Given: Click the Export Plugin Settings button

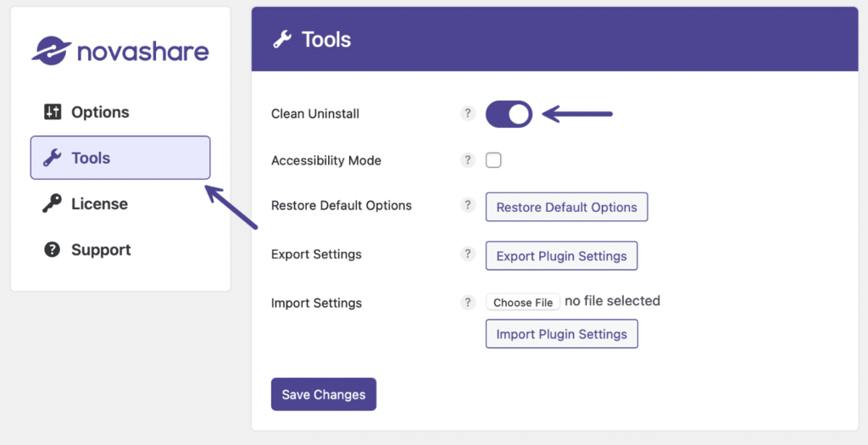Looking at the screenshot, I should tap(561, 256).
